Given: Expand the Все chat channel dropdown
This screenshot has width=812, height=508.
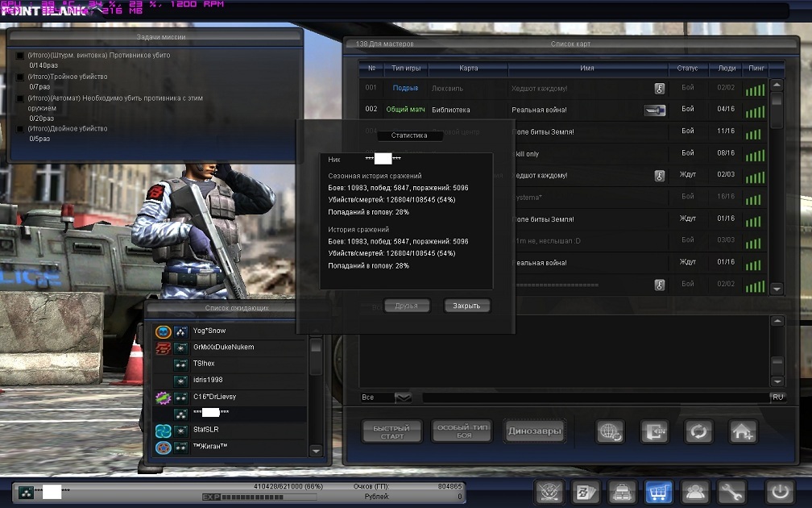Looking at the screenshot, I should (404, 397).
